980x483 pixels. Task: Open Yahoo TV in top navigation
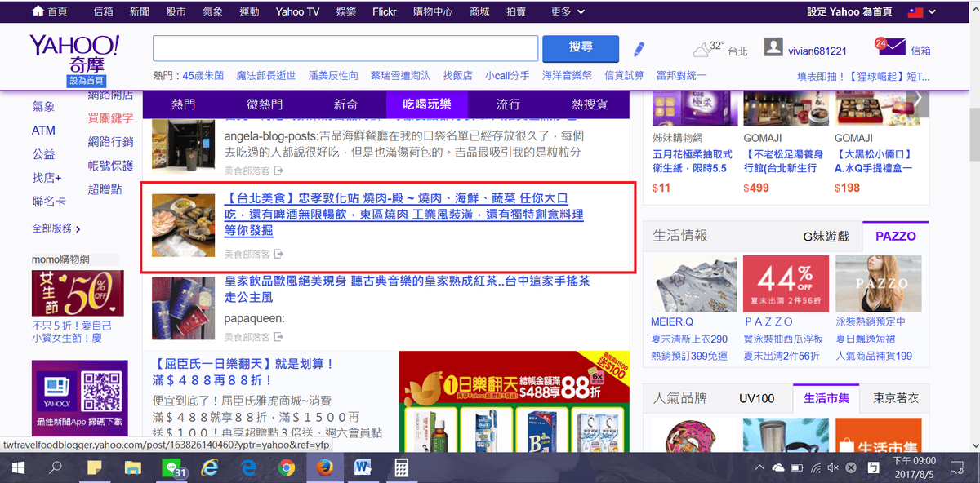tap(297, 11)
